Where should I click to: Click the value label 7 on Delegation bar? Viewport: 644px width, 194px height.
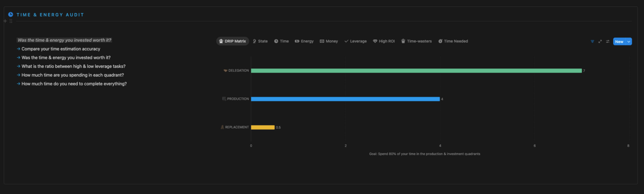point(584,71)
